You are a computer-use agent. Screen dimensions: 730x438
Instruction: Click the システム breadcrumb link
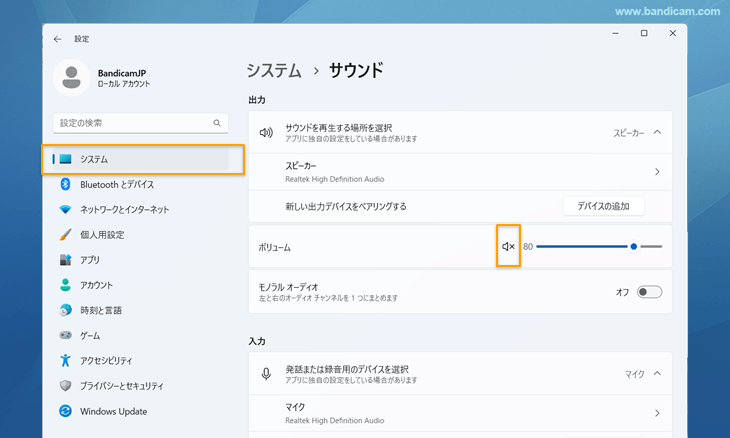coord(274,70)
